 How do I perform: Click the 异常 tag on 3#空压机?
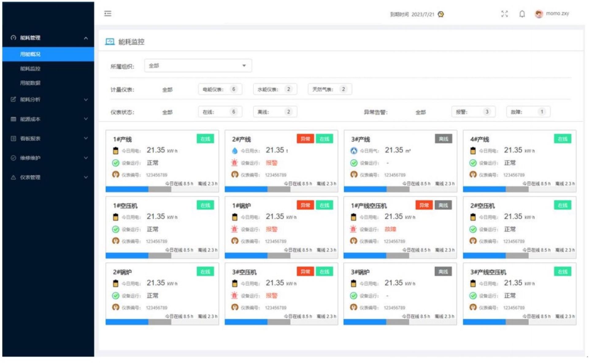[305, 272]
